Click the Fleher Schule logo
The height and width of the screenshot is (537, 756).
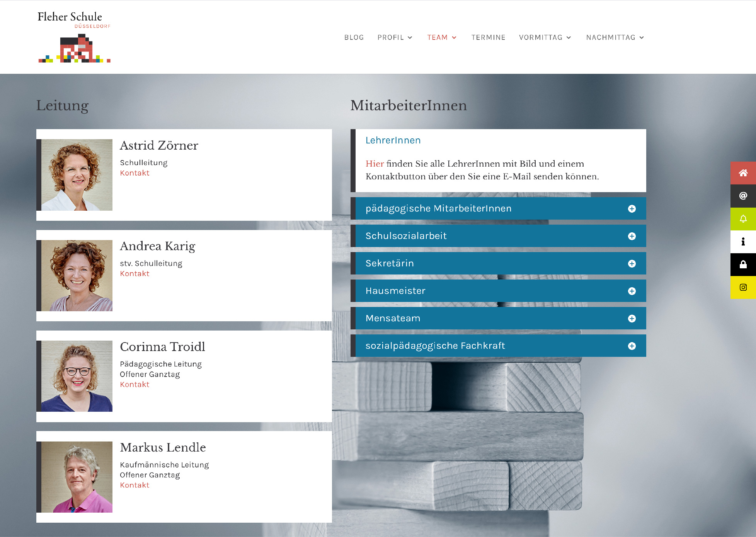(x=74, y=37)
